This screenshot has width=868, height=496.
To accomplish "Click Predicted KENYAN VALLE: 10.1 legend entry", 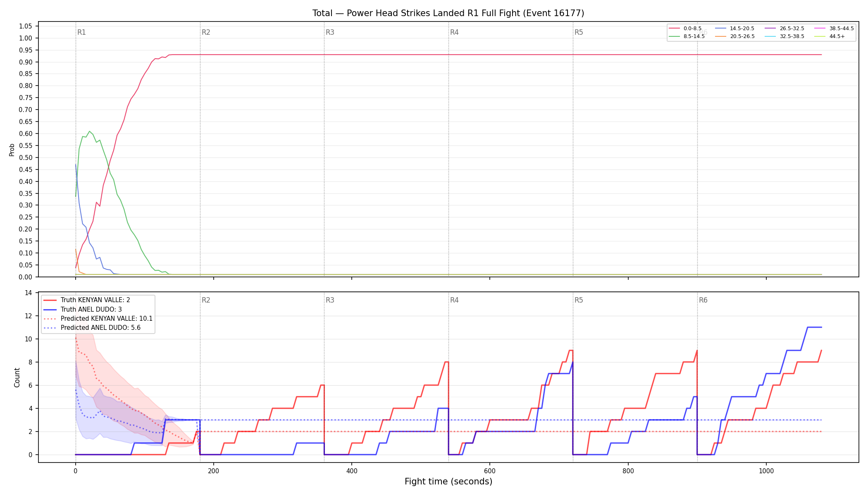I will 98,319.
